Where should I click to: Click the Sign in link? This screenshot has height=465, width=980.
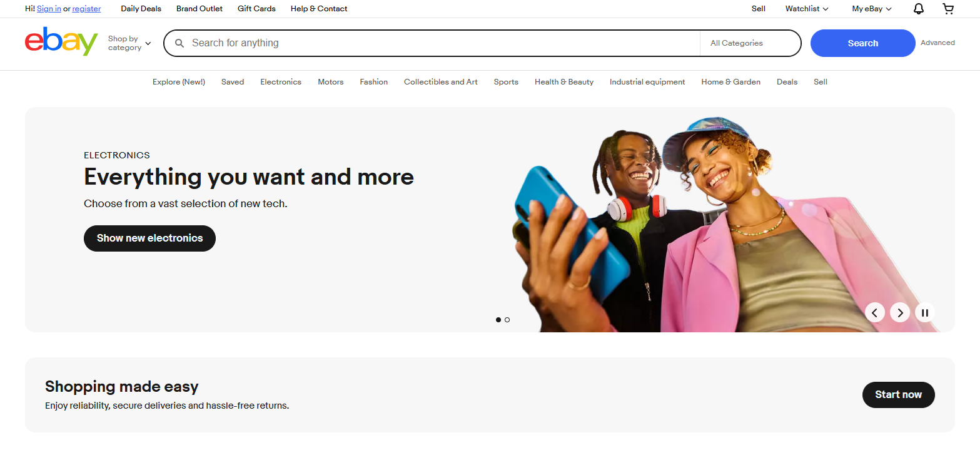pos(49,9)
